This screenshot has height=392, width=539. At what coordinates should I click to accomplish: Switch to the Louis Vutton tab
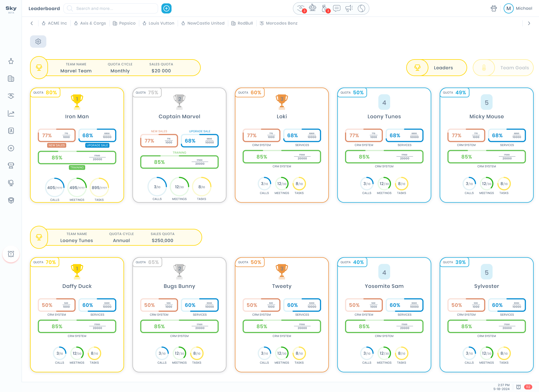[x=158, y=23]
